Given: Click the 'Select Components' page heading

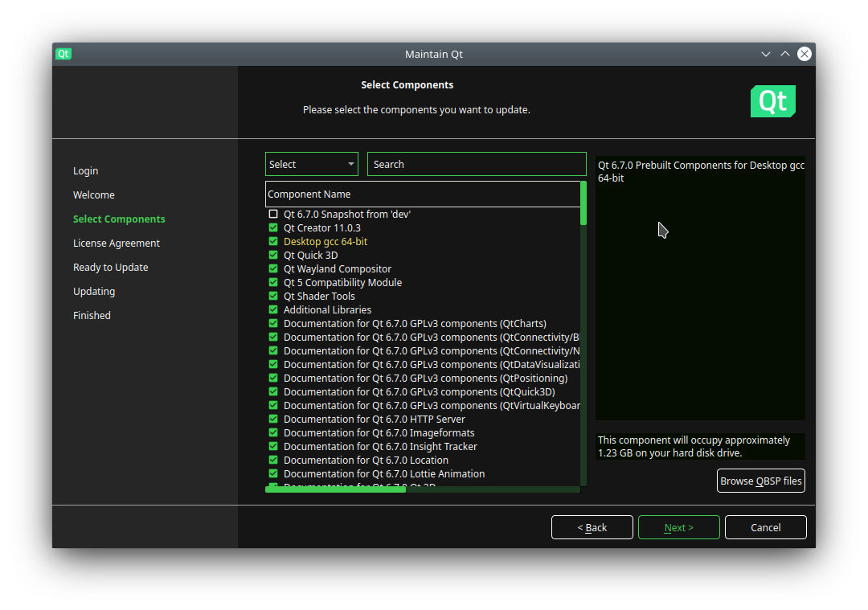Looking at the screenshot, I should pos(407,84).
